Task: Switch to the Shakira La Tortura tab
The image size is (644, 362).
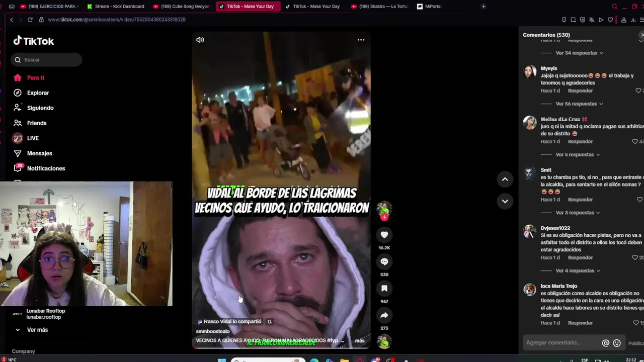Action: 380,7
